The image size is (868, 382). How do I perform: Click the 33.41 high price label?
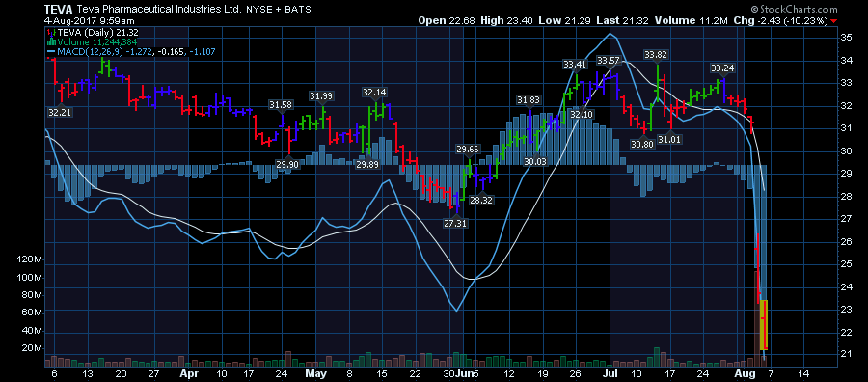(x=575, y=65)
